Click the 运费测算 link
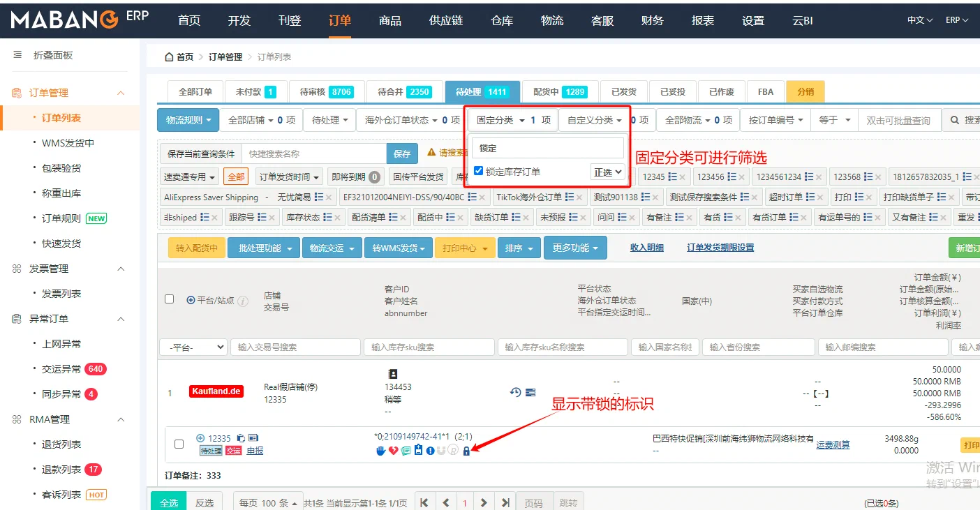The height and width of the screenshot is (510, 980). click(x=833, y=444)
